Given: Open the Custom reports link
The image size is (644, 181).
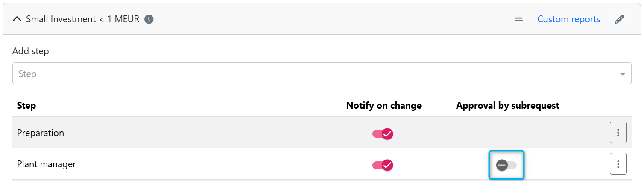Looking at the screenshot, I should point(568,19).
